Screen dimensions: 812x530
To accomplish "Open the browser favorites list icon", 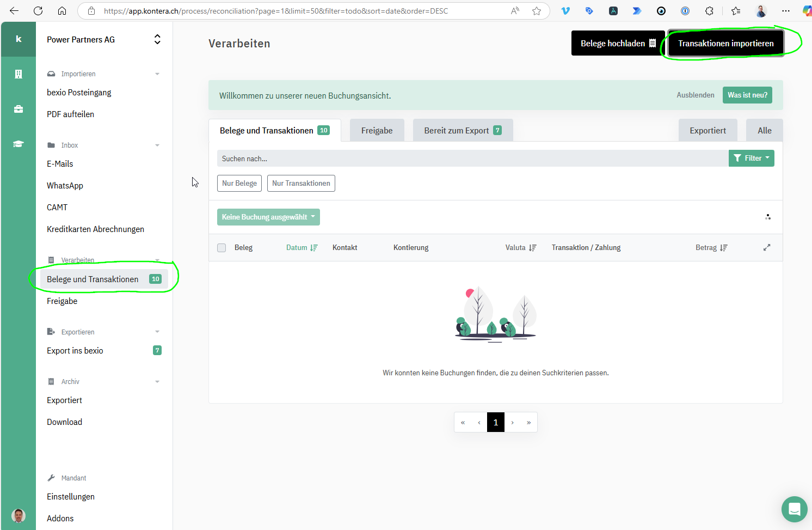I will point(736,11).
